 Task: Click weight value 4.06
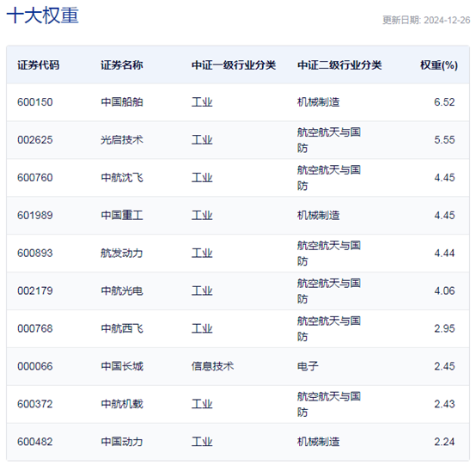pos(444,291)
